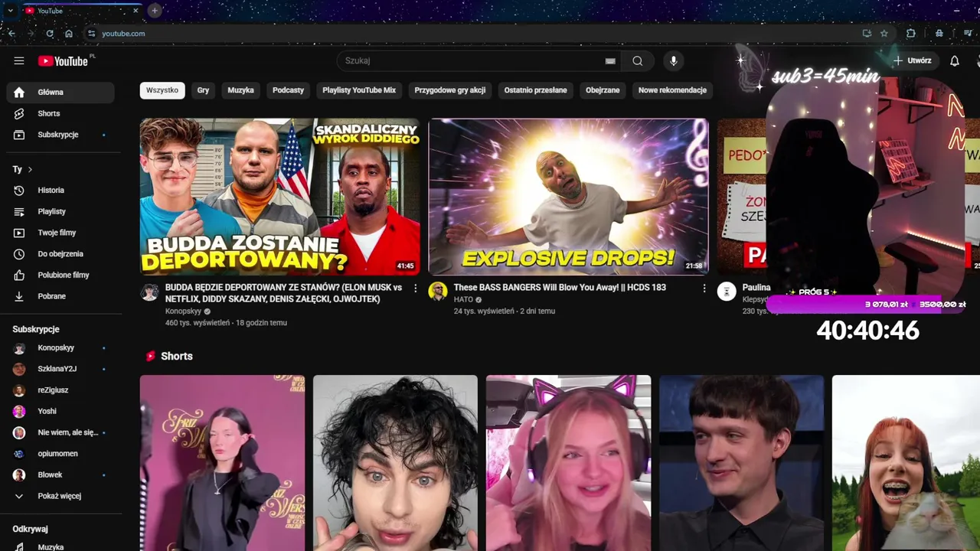The image size is (980, 551).
Task: Go back with browser back arrow
Action: (11, 34)
